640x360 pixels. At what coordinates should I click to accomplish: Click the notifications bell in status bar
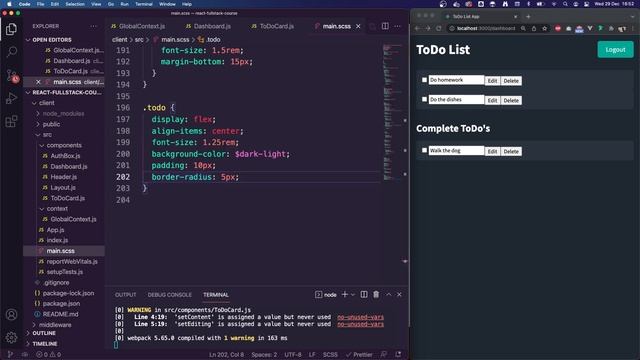(x=398, y=354)
